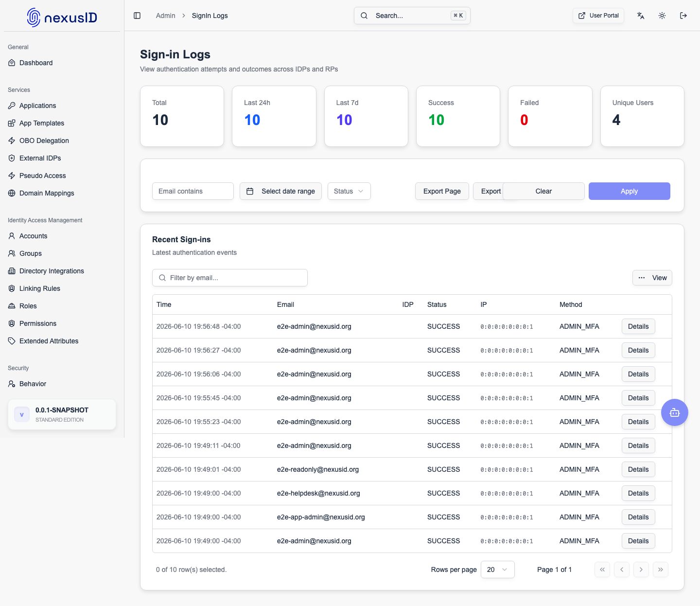The height and width of the screenshot is (606, 700).
Task: Expand the Rows per page selector
Action: (x=498, y=570)
